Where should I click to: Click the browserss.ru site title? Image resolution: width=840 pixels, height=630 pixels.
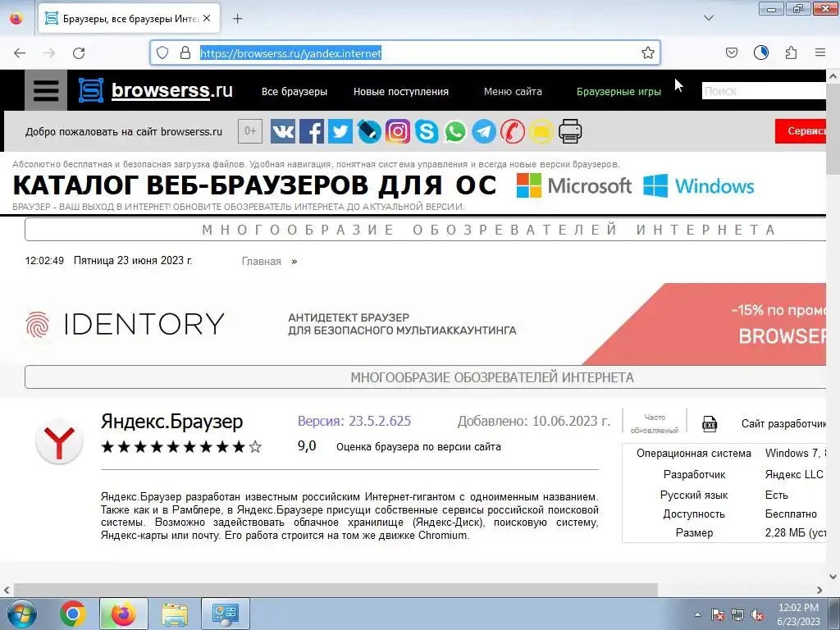click(172, 90)
